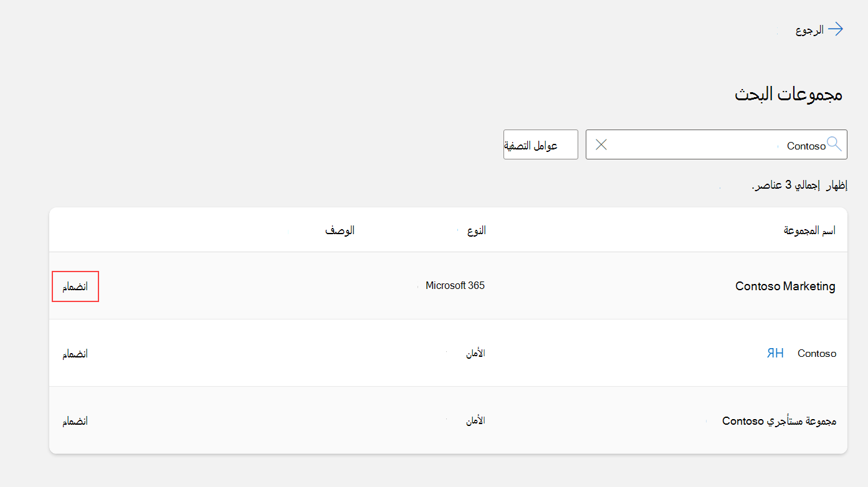This screenshot has height=487, width=868.
Task: Click the results count text إجمالي 3 عناصر
Action: point(786,185)
